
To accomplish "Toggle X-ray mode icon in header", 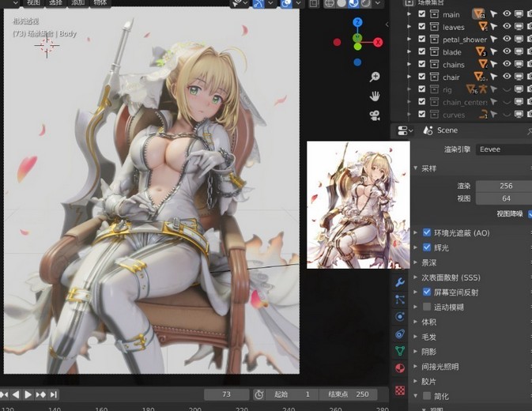I will [314, 3].
